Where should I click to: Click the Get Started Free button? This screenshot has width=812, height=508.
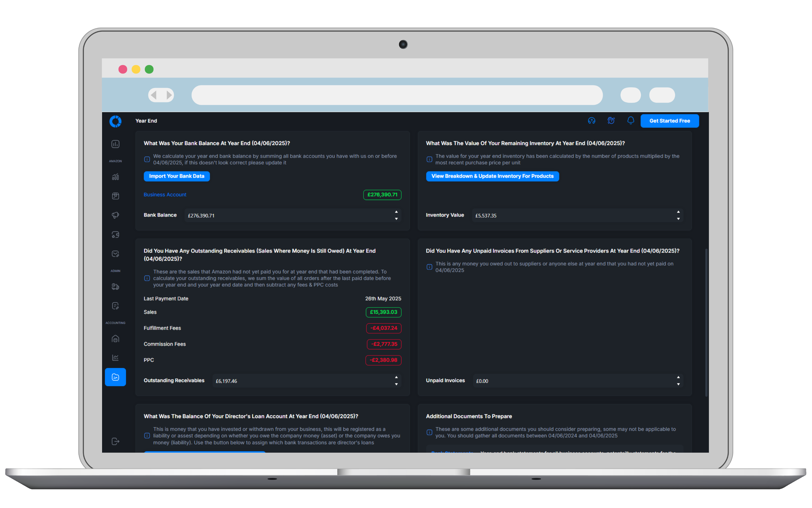669,121
